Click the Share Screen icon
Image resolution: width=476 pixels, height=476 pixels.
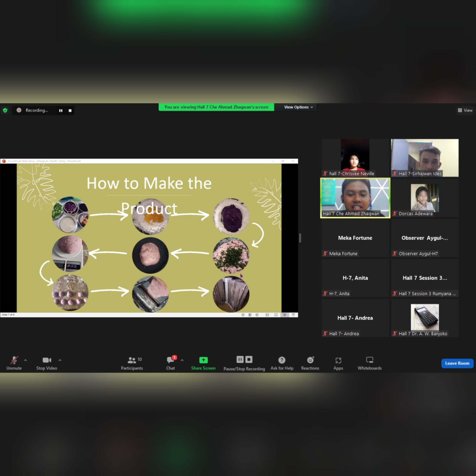tap(203, 360)
